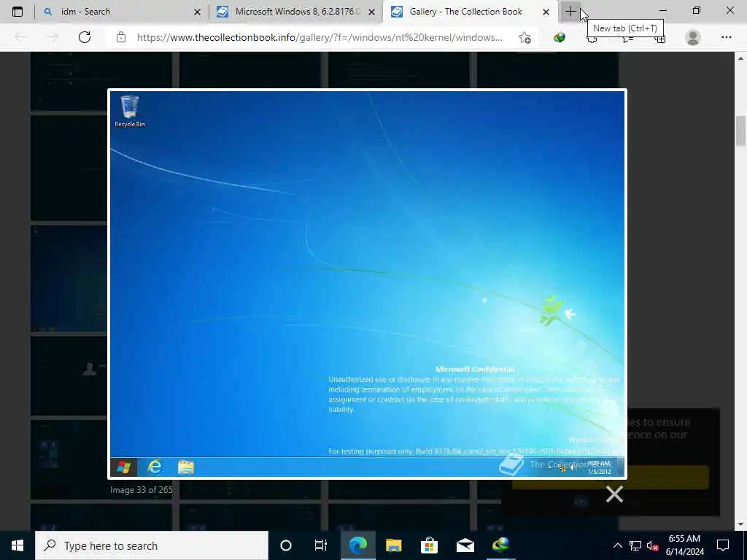
Task: Click the muted volume tray icon
Action: 652,545
